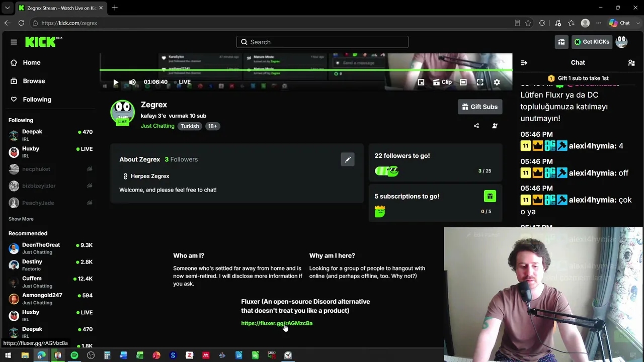Open the reader view icon
This screenshot has width=644, height=362.
coord(517,23)
